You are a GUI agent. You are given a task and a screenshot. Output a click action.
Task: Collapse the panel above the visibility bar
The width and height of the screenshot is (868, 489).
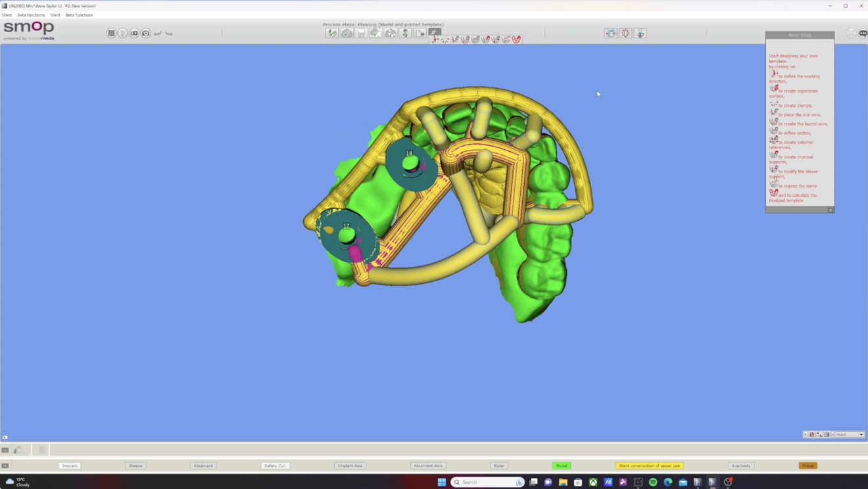click(5, 450)
